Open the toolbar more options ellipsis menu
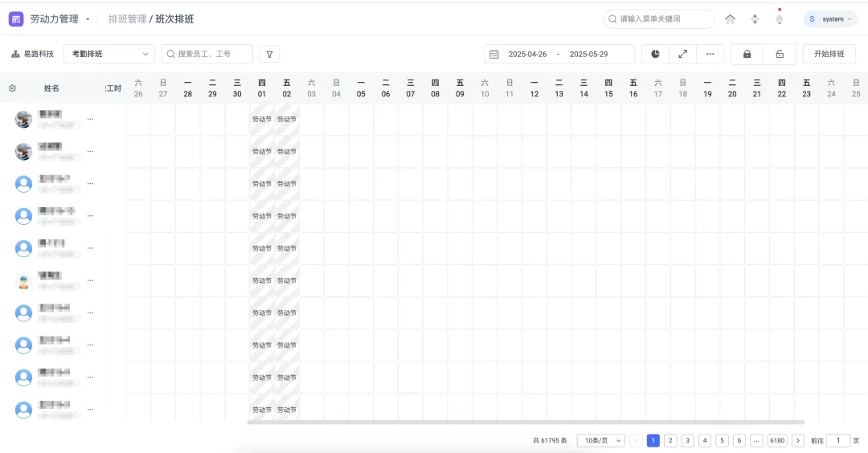 (710, 54)
